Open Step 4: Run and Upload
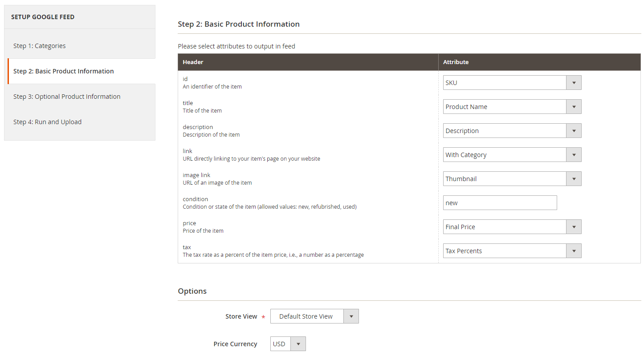The image size is (644, 360). [x=47, y=122]
